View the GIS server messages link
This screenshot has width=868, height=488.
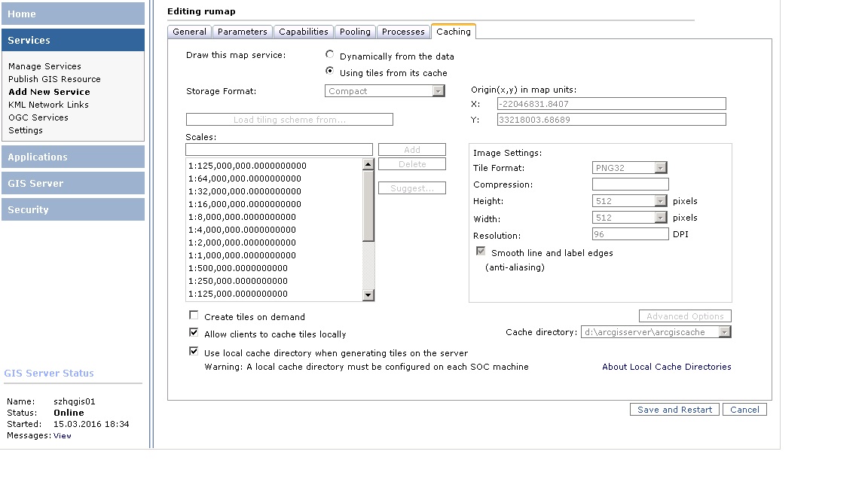(x=63, y=436)
